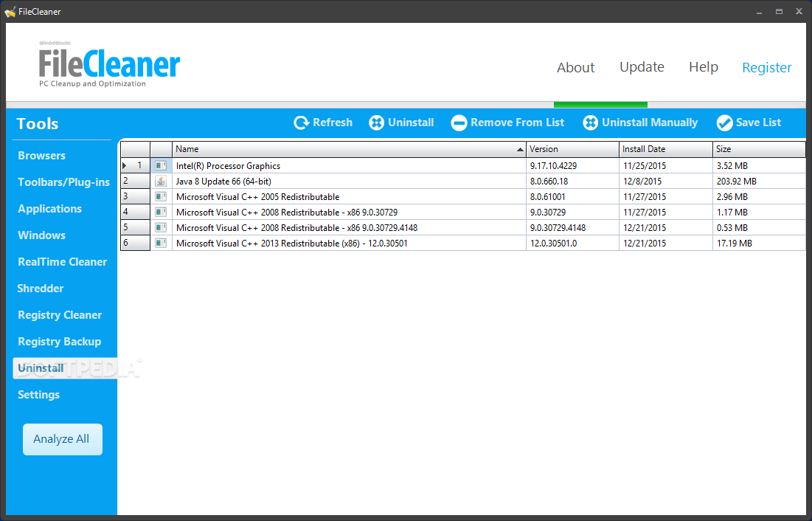This screenshot has width=812, height=521.
Task: Select Visual C++ 2008 x86 9.0.30729 entry name
Action: coord(286,213)
